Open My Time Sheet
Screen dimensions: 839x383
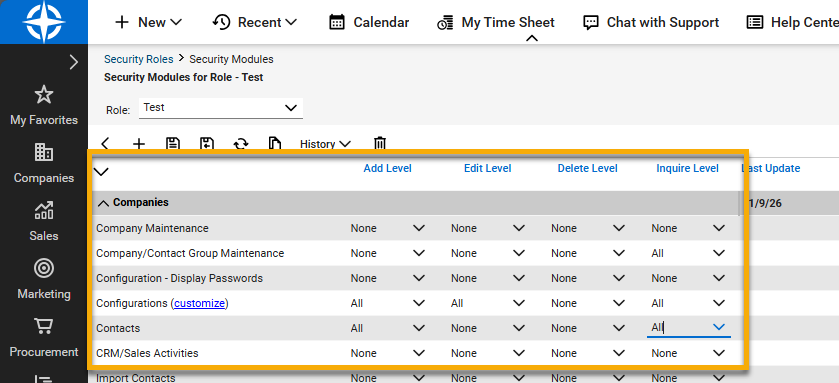point(495,22)
